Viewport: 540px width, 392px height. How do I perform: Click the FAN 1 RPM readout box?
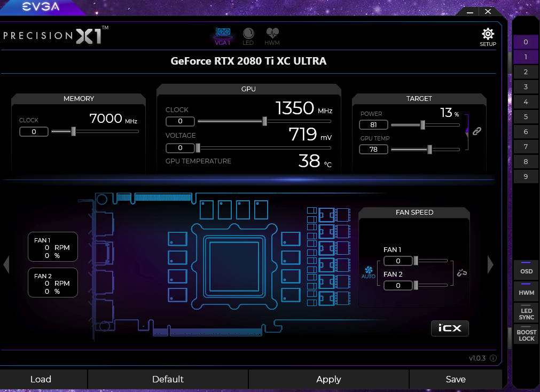pos(53,247)
